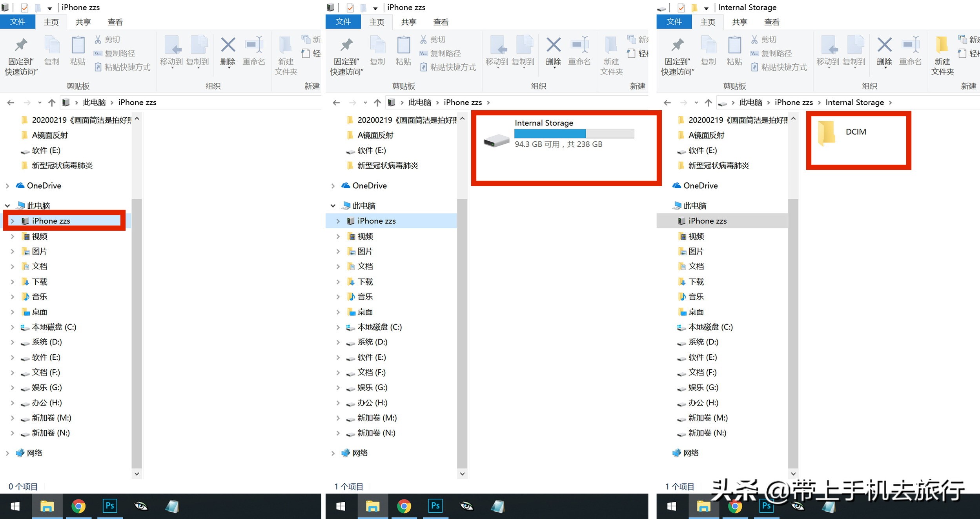This screenshot has height=519, width=980.
Task: Open 此电脑 from the breadcrumb bar
Action: tap(94, 102)
